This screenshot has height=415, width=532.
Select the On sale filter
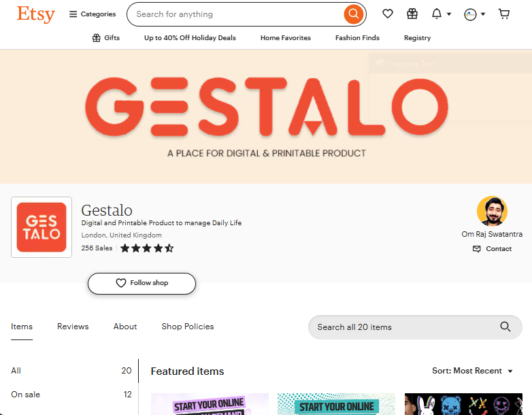(x=71, y=395)
